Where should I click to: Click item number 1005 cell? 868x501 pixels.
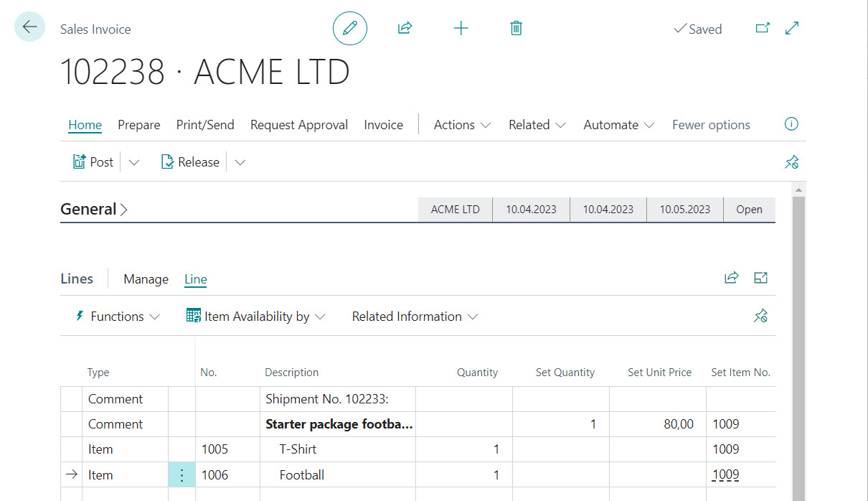(228, 449)
